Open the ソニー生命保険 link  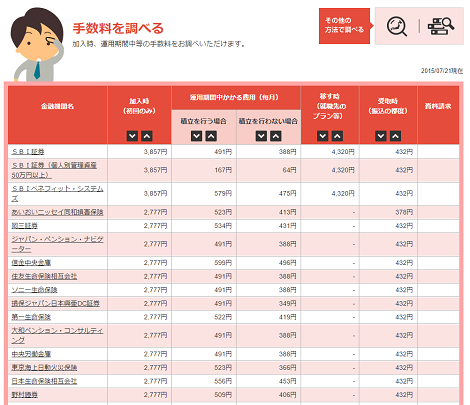coord(34,290)
